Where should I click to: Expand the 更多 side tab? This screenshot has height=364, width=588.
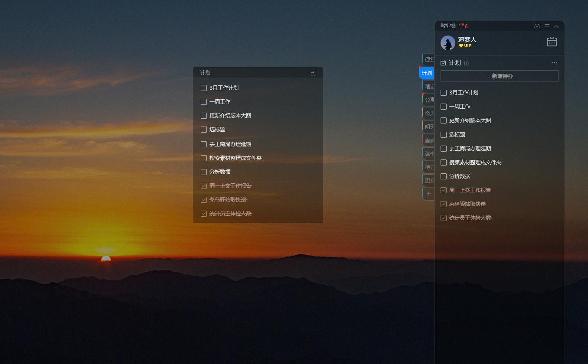[x=428, y=180]
